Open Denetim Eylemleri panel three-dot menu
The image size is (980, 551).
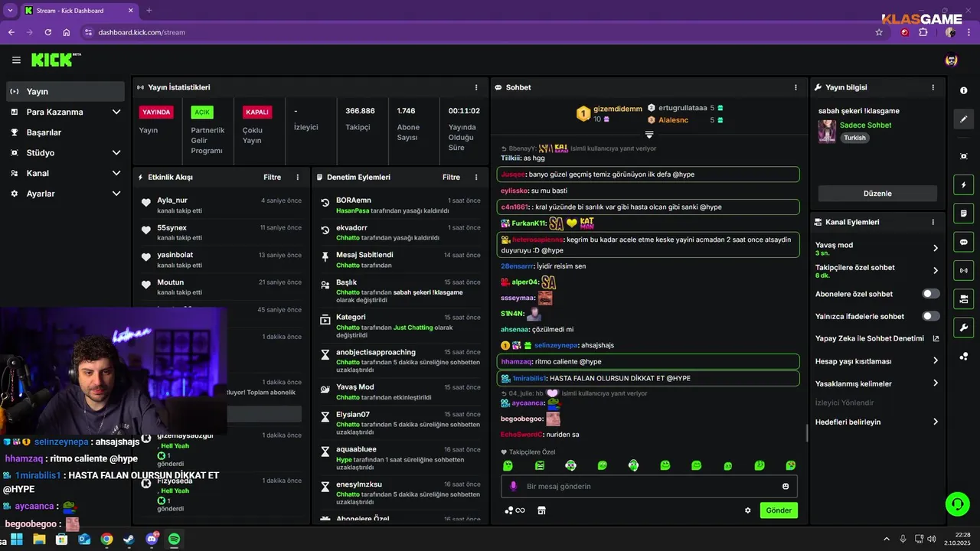[x=476, y=177]
